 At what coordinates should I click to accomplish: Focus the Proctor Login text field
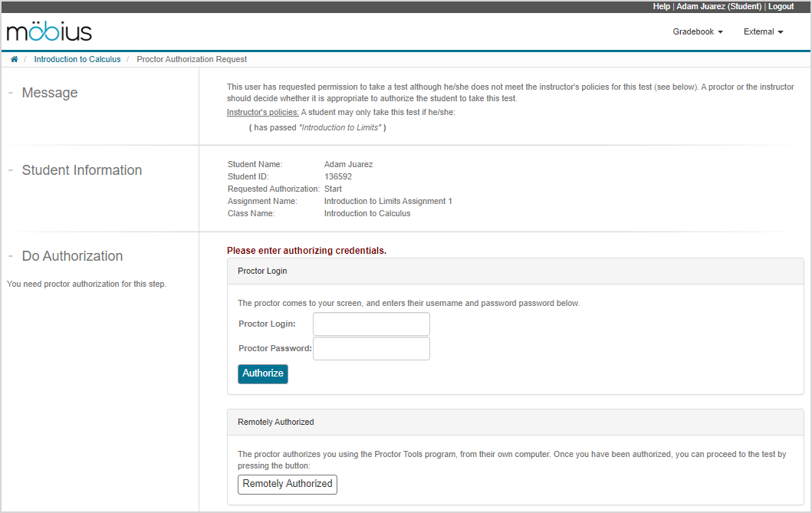click(x=371, y=324)
